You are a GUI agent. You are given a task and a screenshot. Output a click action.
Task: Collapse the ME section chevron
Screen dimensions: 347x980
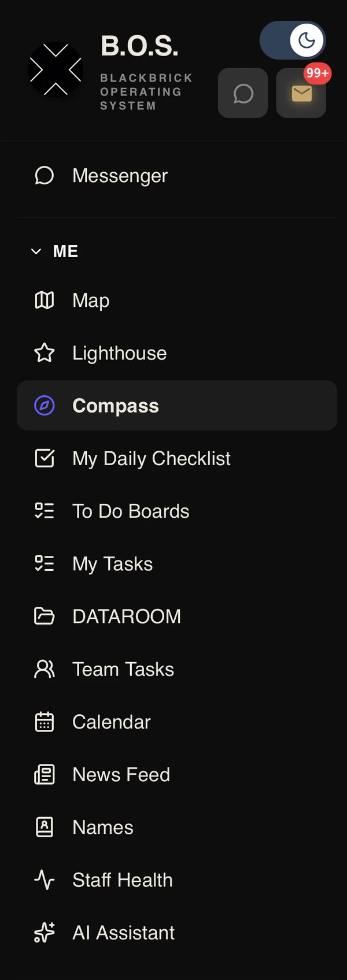[36, 251]
